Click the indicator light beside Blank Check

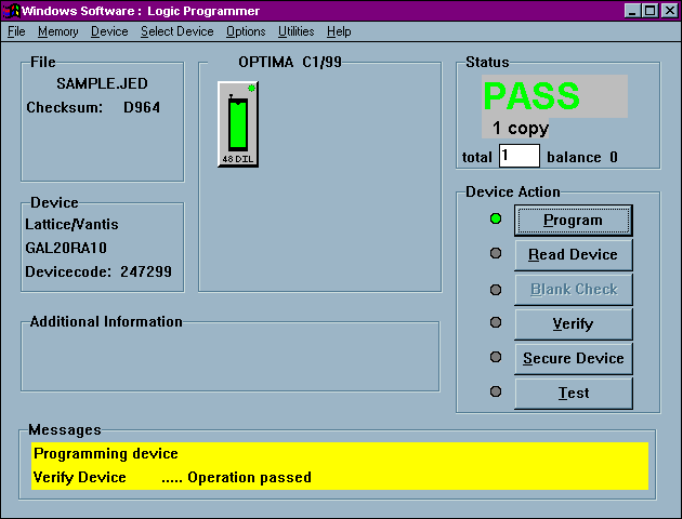(x=495, y=289)
